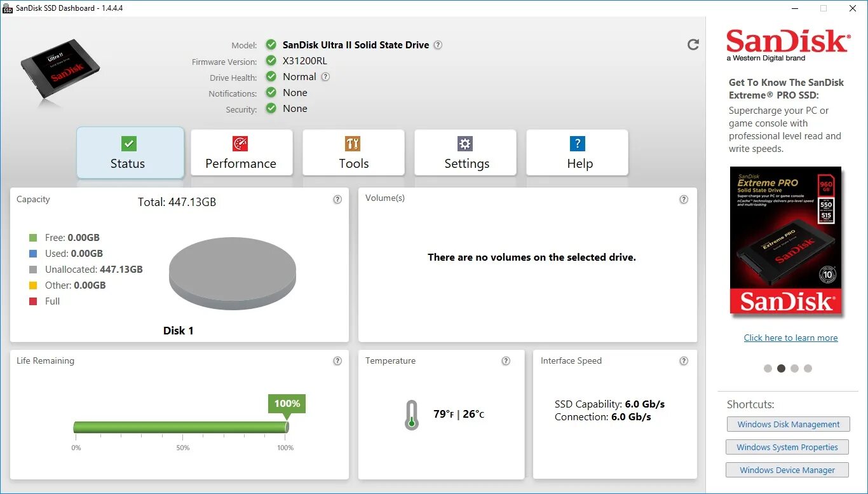Click Connection: 6.0 Gb/s text
868x494 pixels.
(602, 417)
